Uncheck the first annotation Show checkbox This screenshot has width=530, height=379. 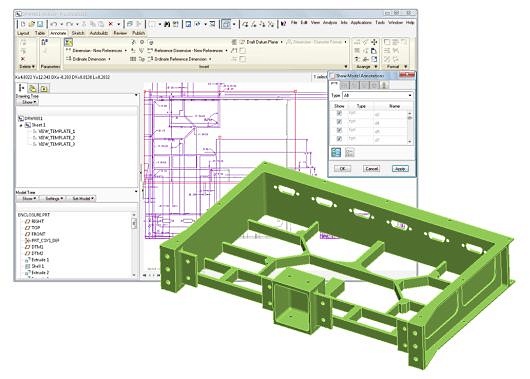tap(339, 113)
